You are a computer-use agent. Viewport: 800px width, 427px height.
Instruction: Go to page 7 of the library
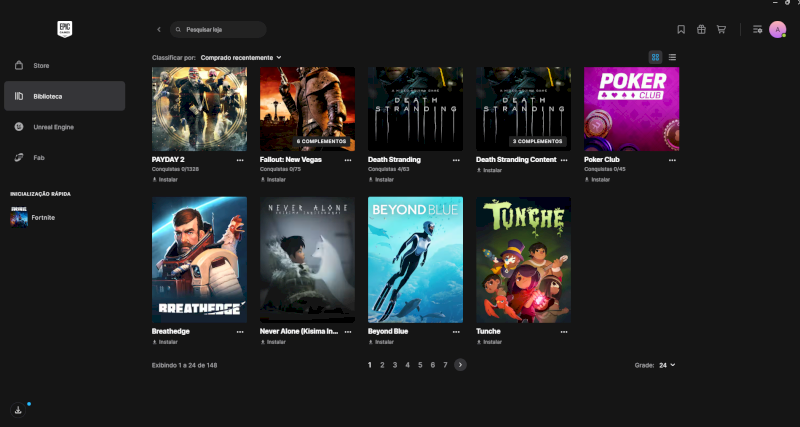pyautogui.click(x=445, y=365)
